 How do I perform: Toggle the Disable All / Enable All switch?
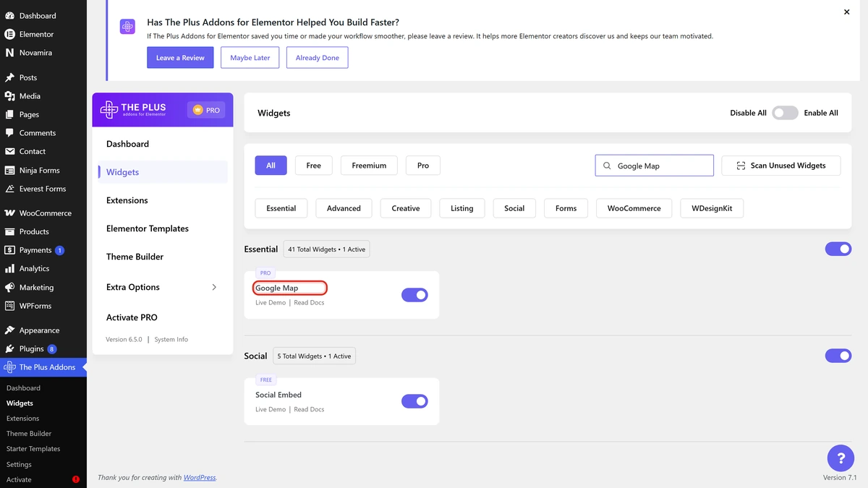[785, 113]
